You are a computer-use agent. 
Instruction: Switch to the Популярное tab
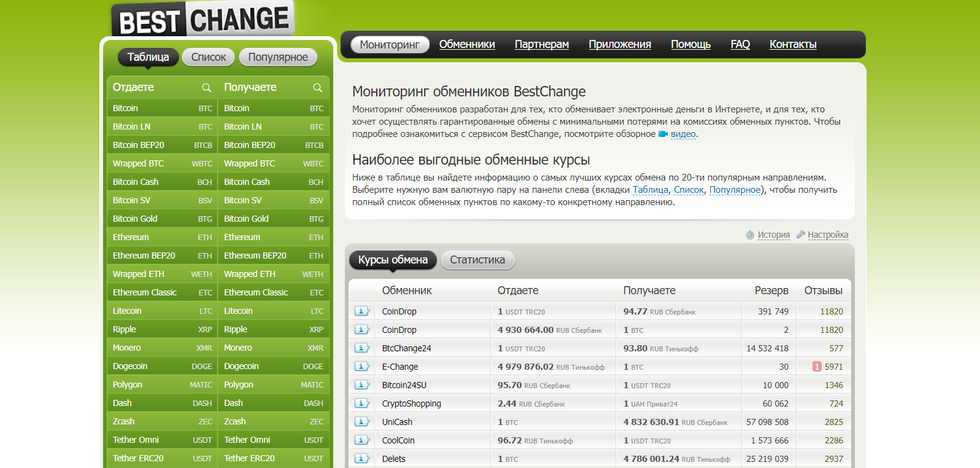coord(278,57)
